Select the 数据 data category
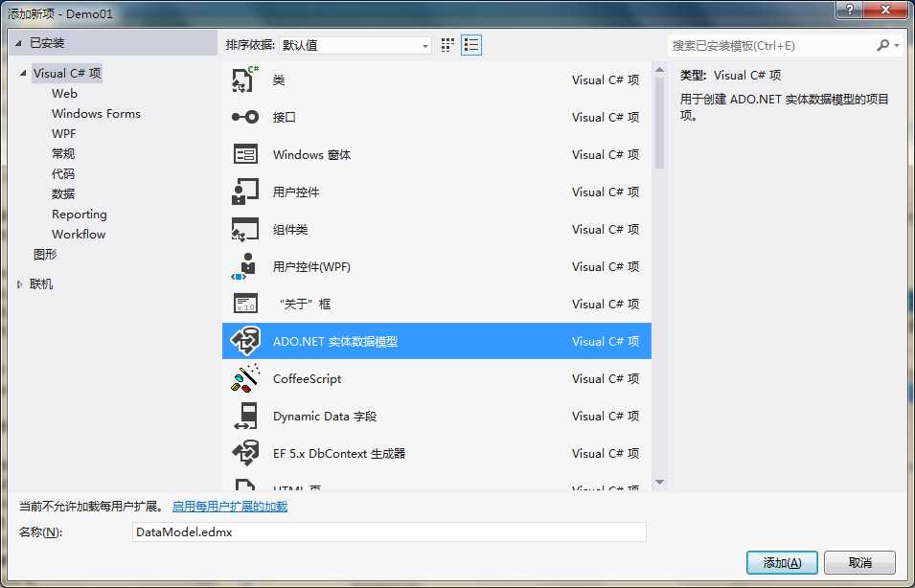Image resolution: width=915 pixels, height=588 pixels. pyautogui.click(x=63, y=193)
